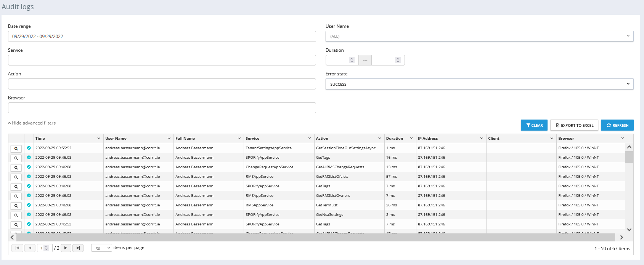Open the Time column header menu
The height and width of the screenshot is (265, 644).
[x=99, y=139]
